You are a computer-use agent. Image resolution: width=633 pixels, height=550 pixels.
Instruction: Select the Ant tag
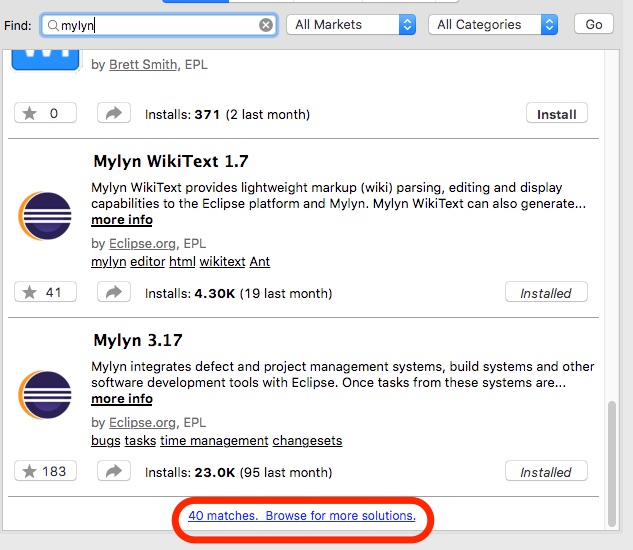(x=260, y=262)
